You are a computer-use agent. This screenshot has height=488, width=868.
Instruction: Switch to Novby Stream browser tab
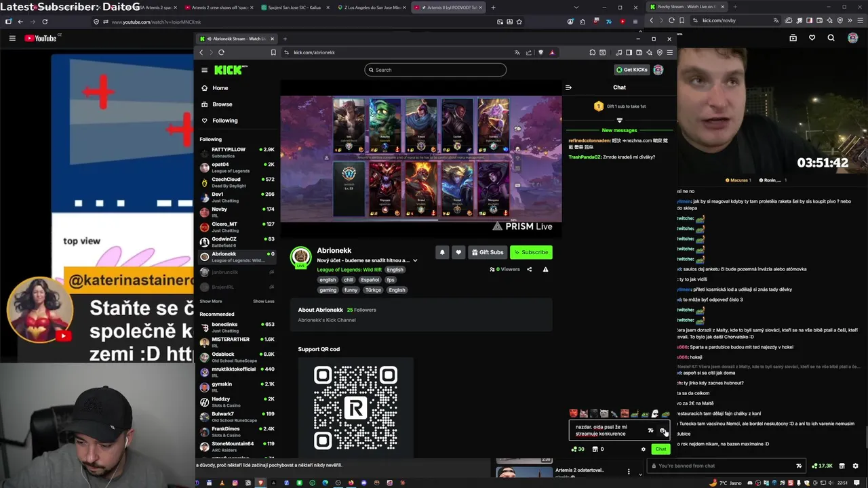[x=687, y=7]
